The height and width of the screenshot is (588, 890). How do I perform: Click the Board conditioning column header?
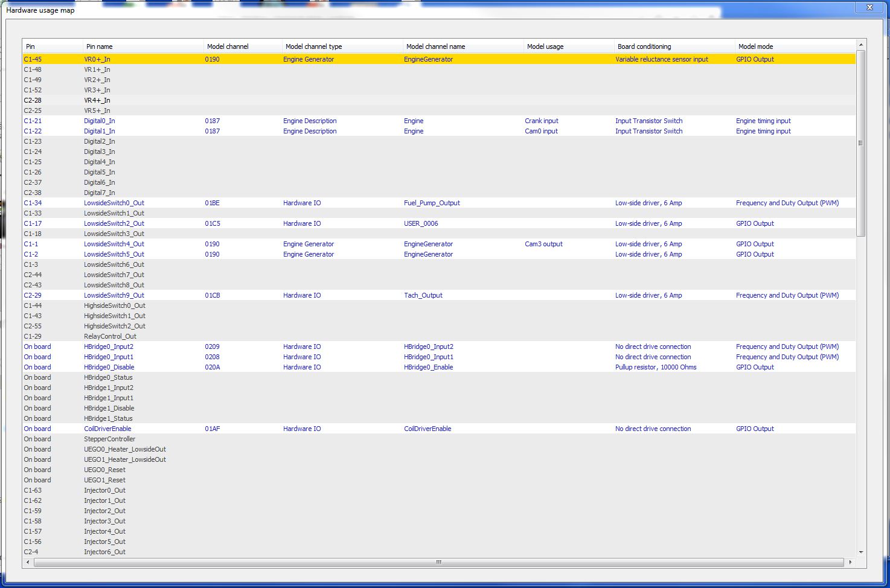(x=674, y=46)
